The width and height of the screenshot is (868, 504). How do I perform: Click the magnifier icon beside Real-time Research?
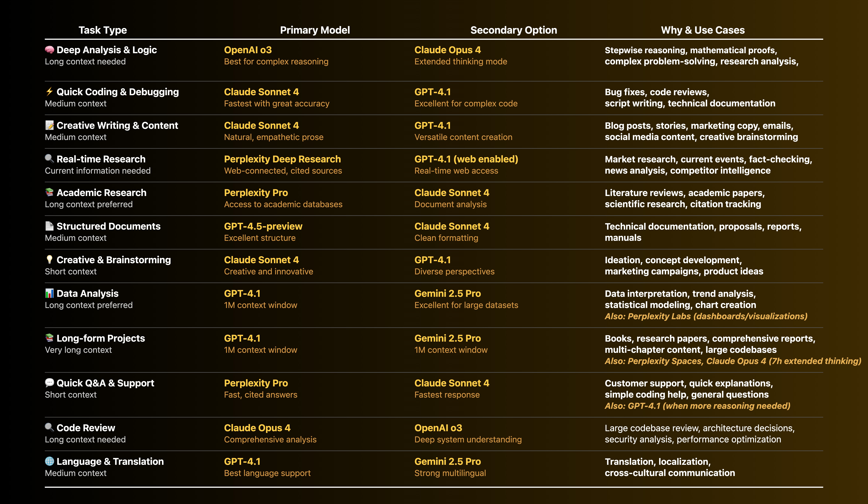click(x=50, y=158)
